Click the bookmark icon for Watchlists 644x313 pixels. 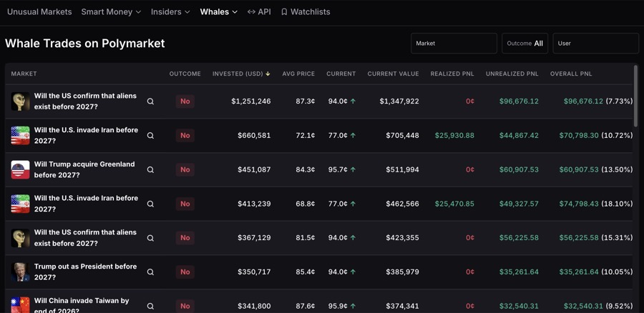click(x=284, y=12)
